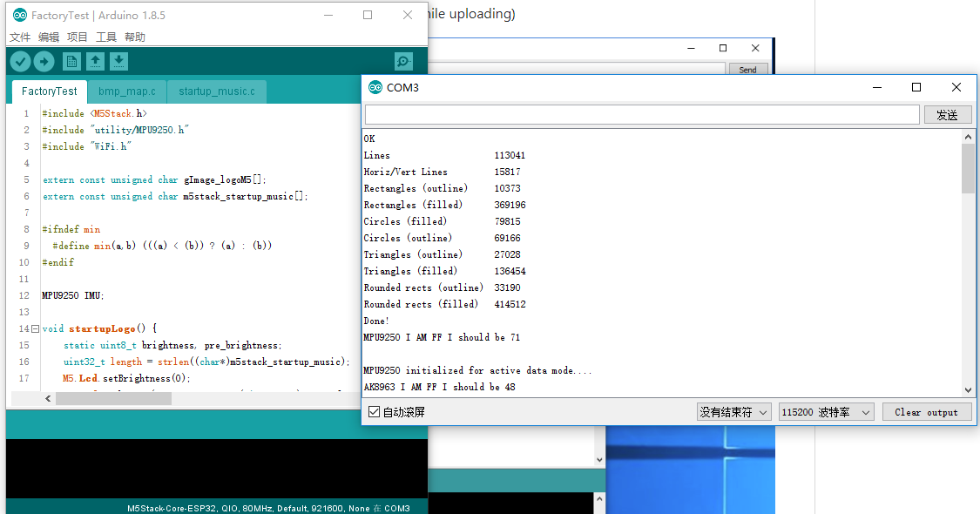Click the 'MPU9250 IMU;' code line
Screen dimensions: 980x514
pos(73,296)
